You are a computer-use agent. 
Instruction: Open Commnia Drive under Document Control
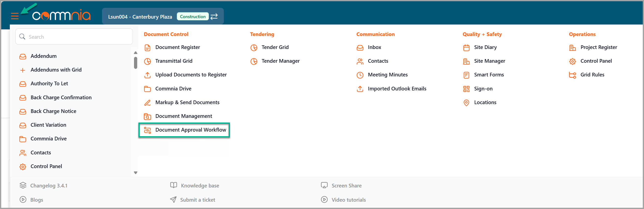click(173, 89)
